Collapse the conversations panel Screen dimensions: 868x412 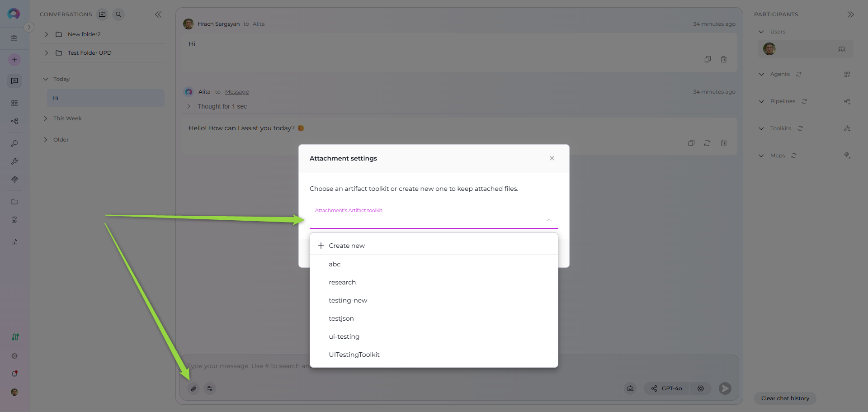pyautogui.click(x=158, y=14)
